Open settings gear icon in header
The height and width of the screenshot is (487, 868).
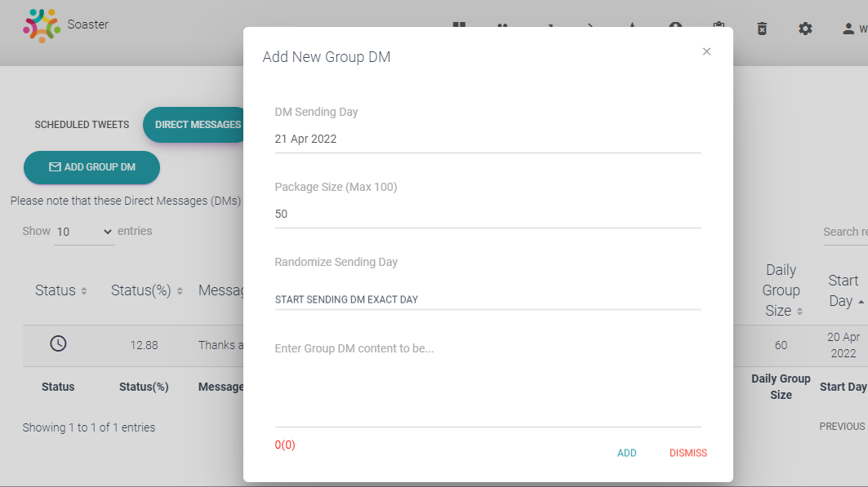point(805,29)
